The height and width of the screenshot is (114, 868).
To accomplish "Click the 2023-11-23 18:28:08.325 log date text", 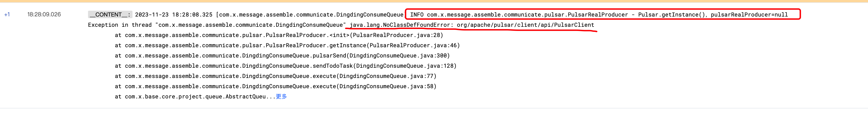I will [173, 15].
